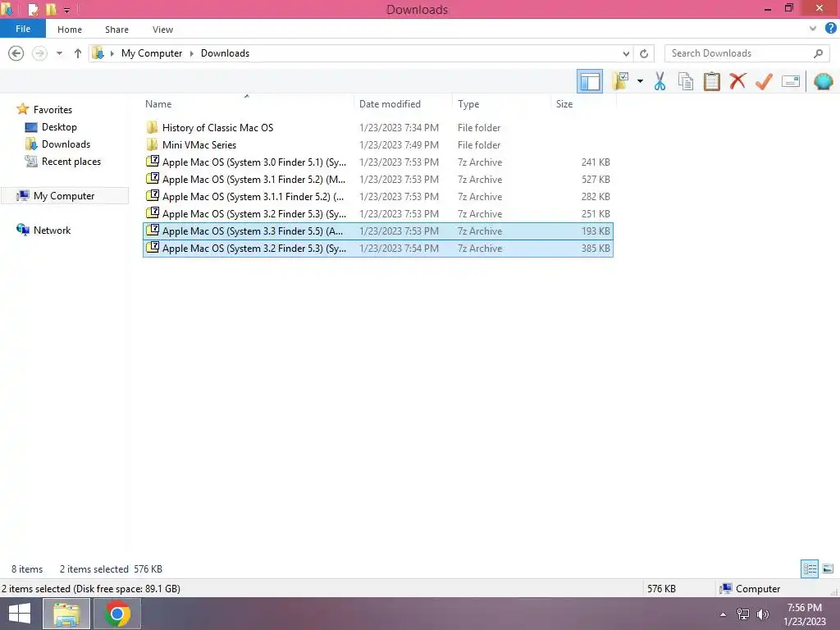Open the Customize Quick Access Toolbar dropdown
Viewport: 840px width, 630px height.
tap(66, 10)
